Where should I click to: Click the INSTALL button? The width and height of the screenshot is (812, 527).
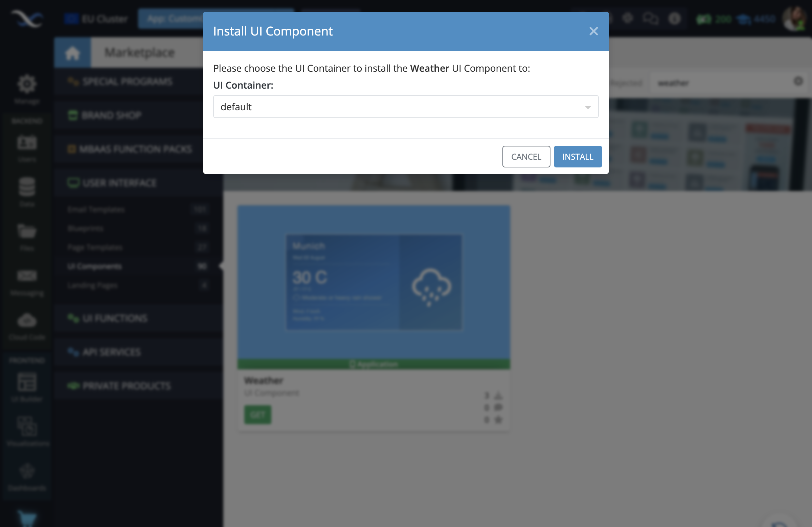coord(577,156)
